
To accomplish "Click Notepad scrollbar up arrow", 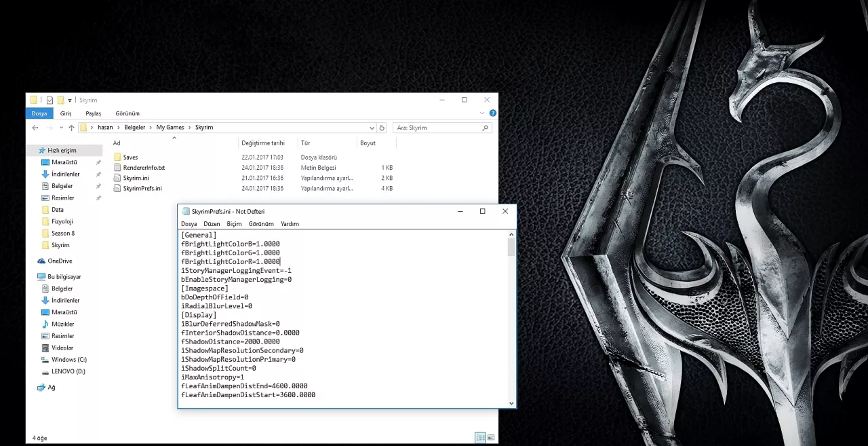I will pos(512,234).
